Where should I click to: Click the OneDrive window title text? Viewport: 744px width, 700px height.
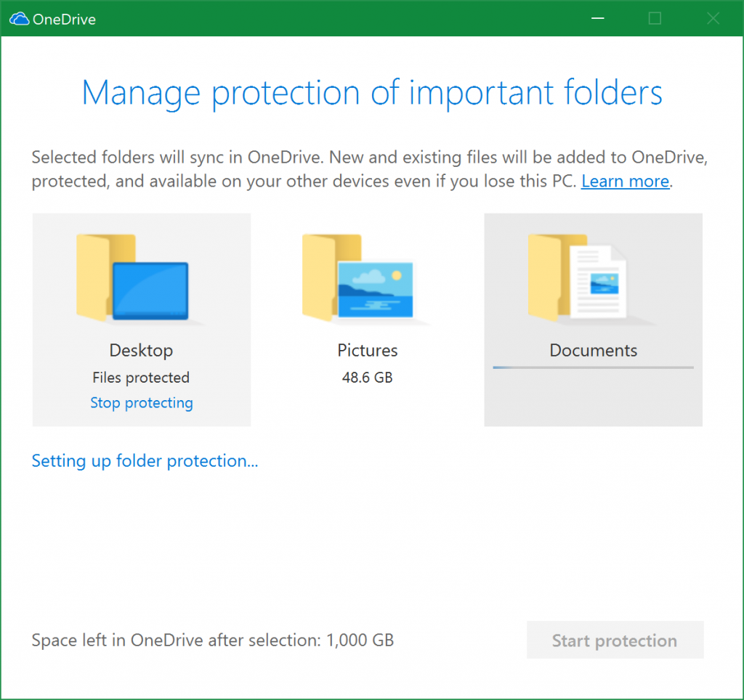[64, 20]
